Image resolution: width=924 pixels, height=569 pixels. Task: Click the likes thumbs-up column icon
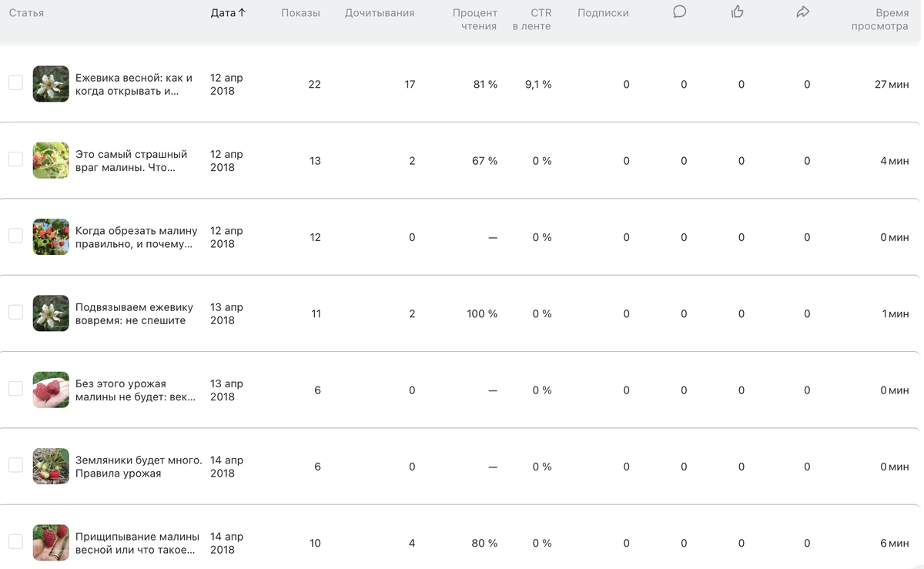[x=737, y=12]
